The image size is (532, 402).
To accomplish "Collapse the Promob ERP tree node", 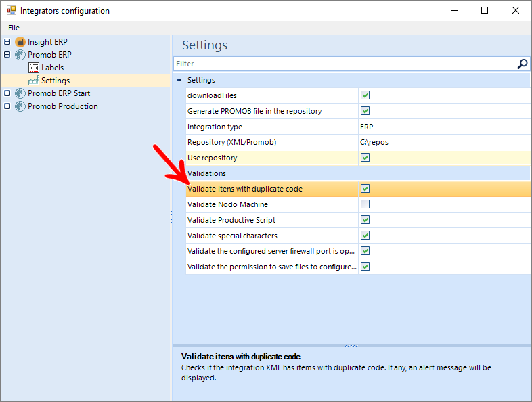I will point(7,55).
